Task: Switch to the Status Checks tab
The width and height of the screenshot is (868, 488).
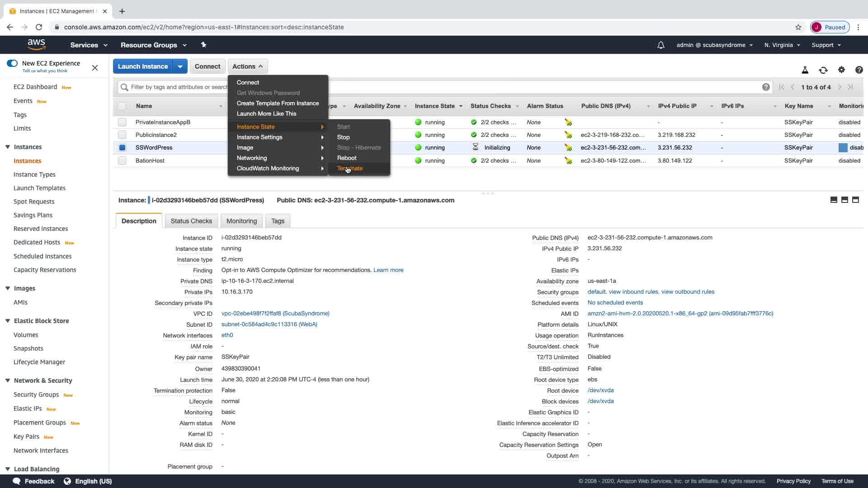Action: point(191,221)
